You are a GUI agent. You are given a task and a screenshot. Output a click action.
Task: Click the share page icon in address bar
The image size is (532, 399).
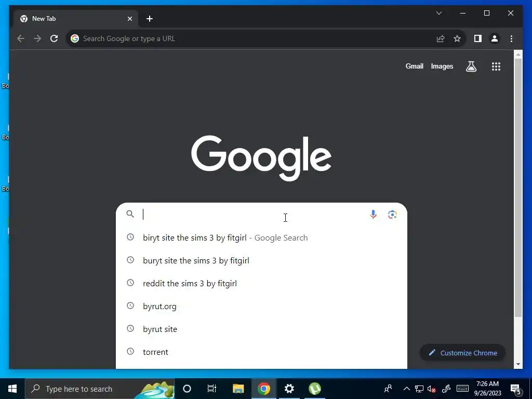tap(441, 38)
